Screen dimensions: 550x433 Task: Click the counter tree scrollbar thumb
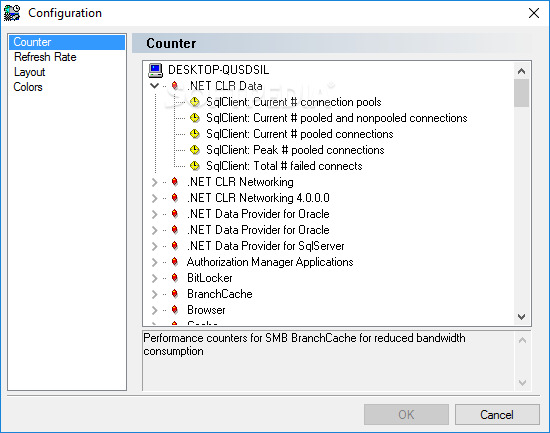pyautogui.click(x=522, y=93)
